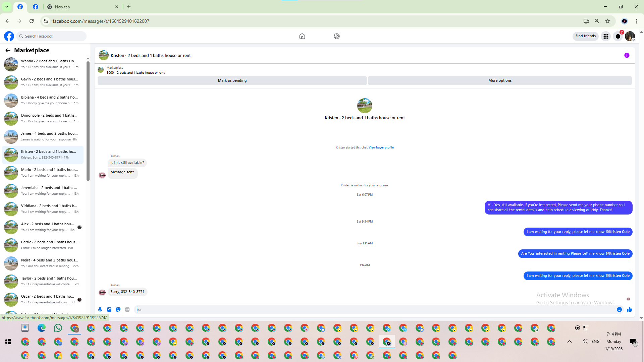Open the emoji picker in composer
The height and width of the screenshot is (362, 644).
coord(619,310)
